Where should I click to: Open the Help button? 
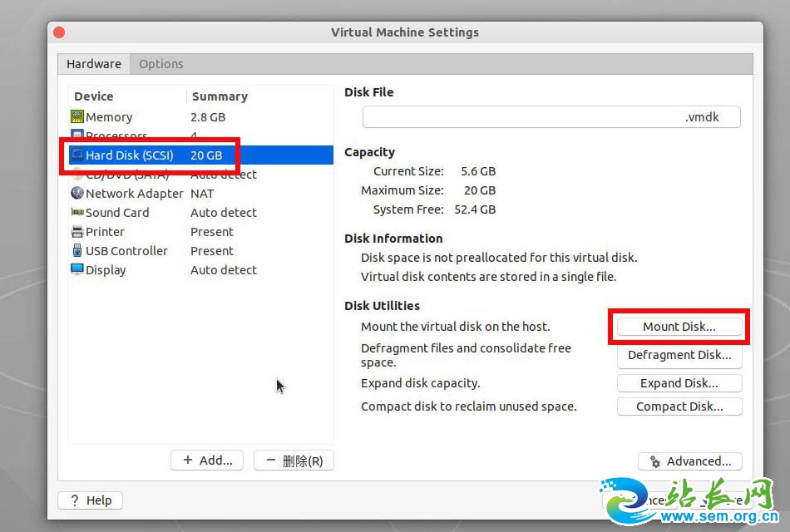tap(91, 500)
